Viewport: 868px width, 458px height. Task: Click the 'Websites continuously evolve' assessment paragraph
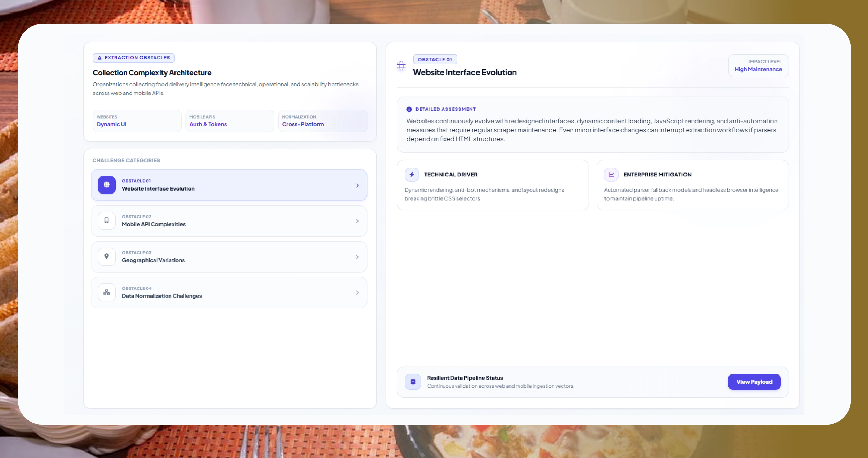[x=592, y=130]
